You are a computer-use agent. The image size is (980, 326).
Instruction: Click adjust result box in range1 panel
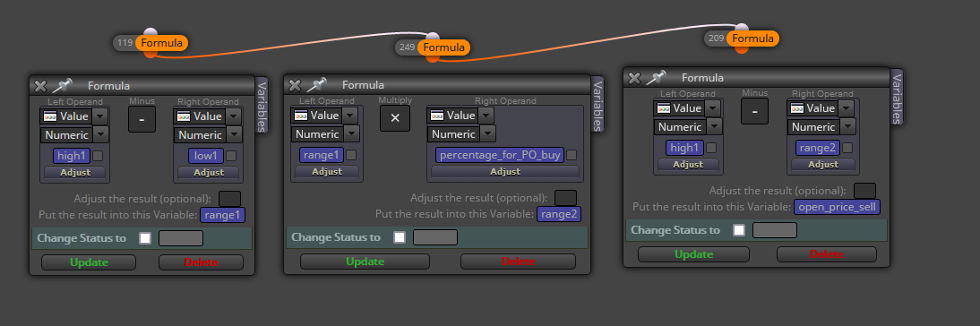[229, 199]
